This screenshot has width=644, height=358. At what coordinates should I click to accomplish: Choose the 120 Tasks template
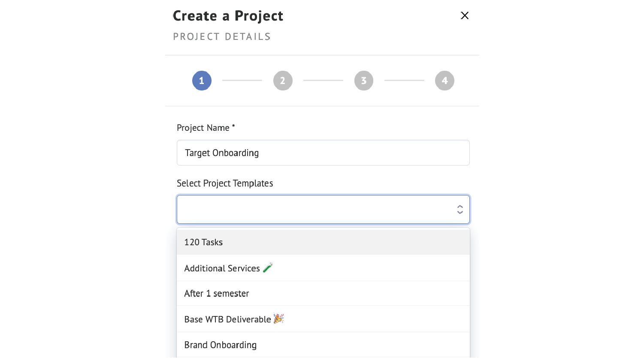[x=323, y=242]
